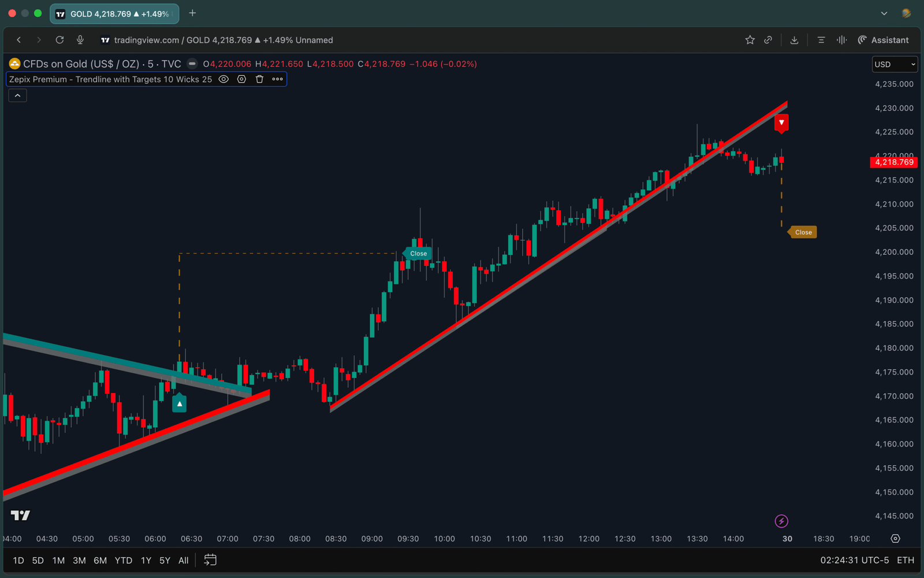
Task: Reload the TradingView page
Action: pyautogui.click(x=59, y=40)
